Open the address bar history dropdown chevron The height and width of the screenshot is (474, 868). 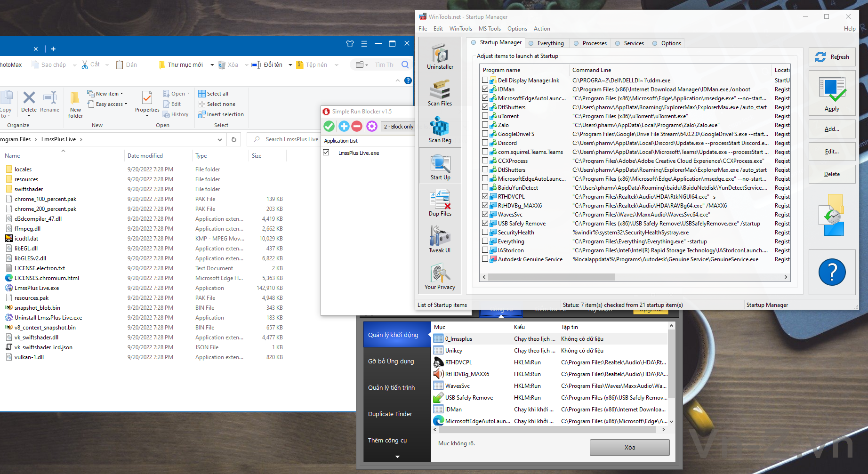(x=219, y=139)
